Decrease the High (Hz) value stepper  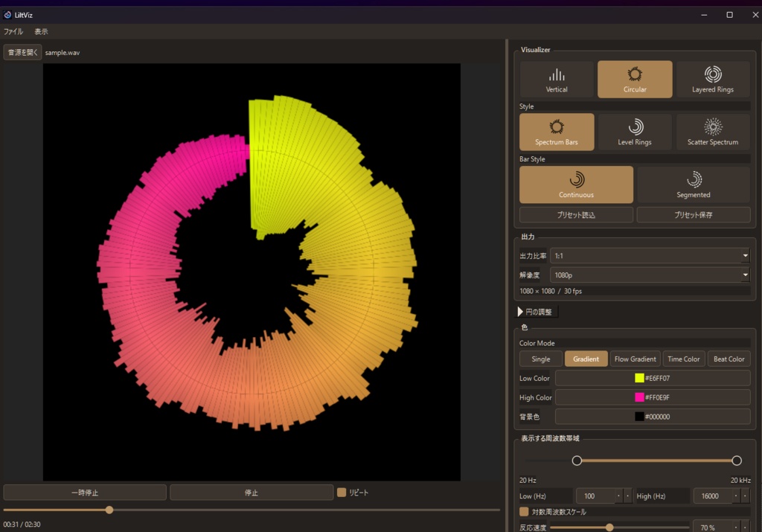click(746, 496)
